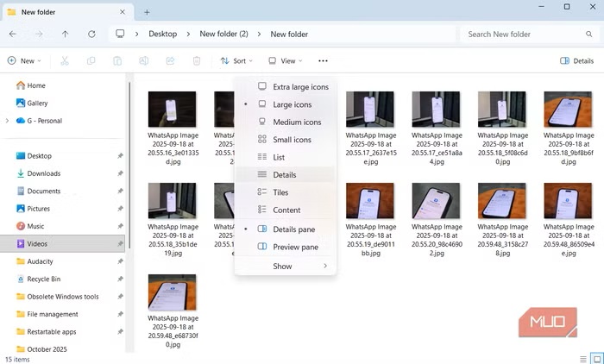Open the Recycle Bin sidebar item
The width and height of the screenshot is (604, 364).
pyautogui.click(x=43, y=279)
